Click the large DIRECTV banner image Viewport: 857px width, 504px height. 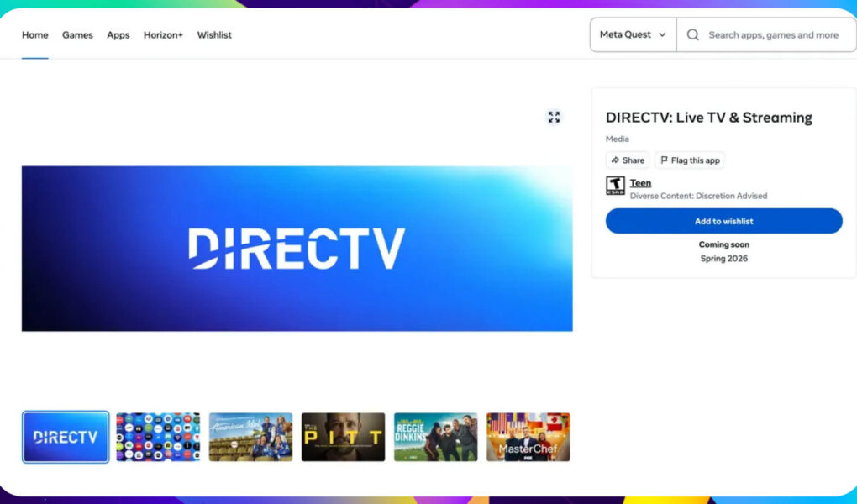coord(297,249)
